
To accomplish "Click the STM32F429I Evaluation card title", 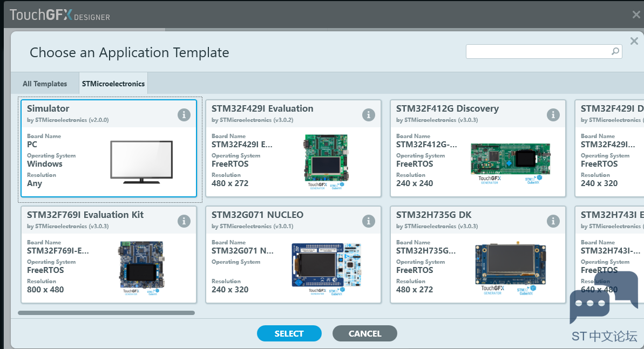I will 262,108.
